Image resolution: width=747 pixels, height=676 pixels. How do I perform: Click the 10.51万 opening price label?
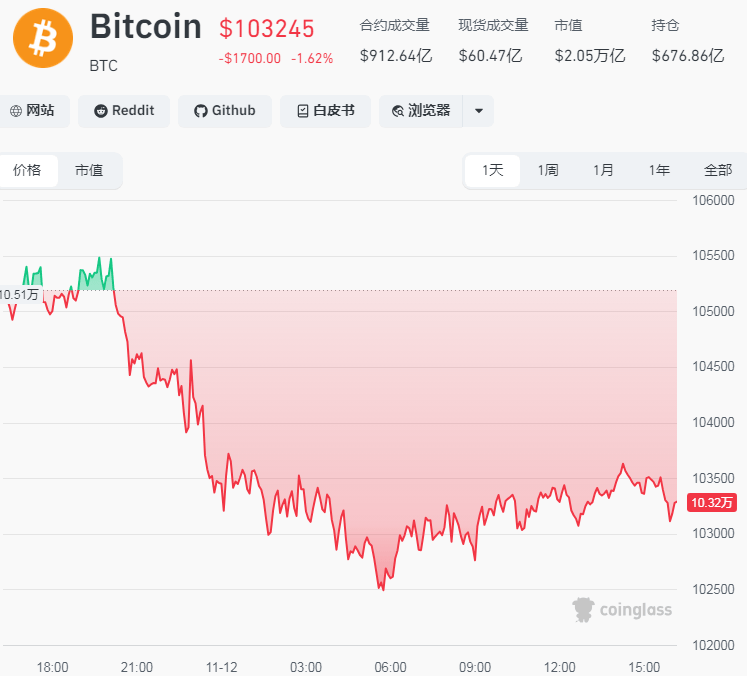point(19,294)
